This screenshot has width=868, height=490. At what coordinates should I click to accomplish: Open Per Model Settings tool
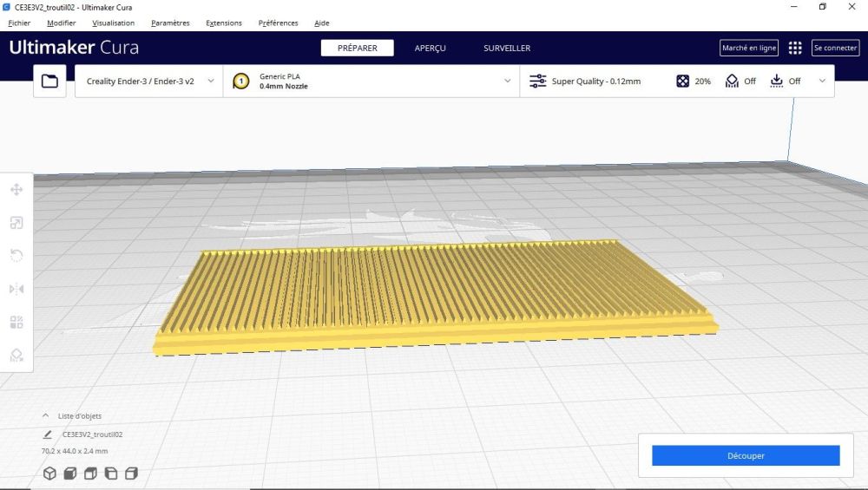[x=16, y=322]
